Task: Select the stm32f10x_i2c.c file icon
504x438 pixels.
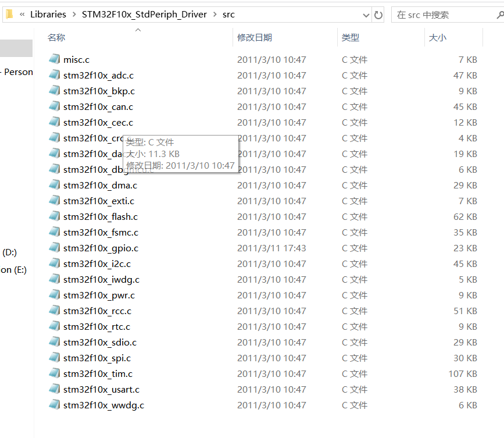Action: pyautogui.click(x=54, y=263)
